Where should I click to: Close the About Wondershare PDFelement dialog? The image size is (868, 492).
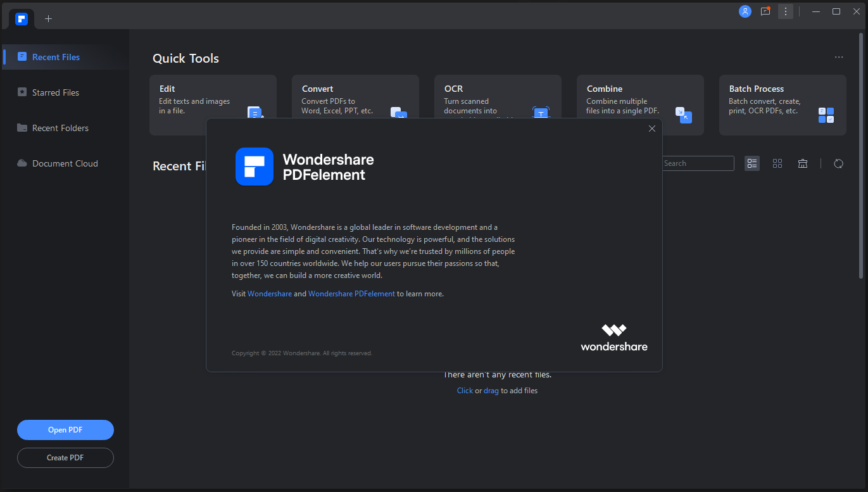pos(652,129)
